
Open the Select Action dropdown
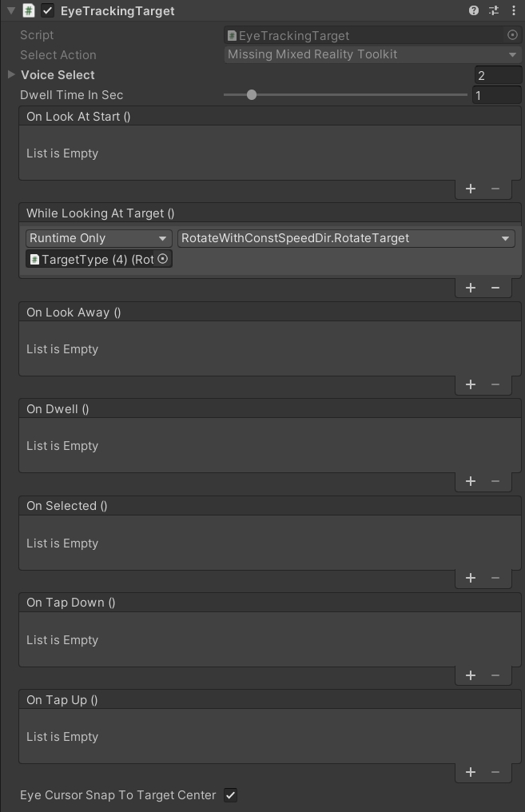pyautogui.click(x=372, y=54)
